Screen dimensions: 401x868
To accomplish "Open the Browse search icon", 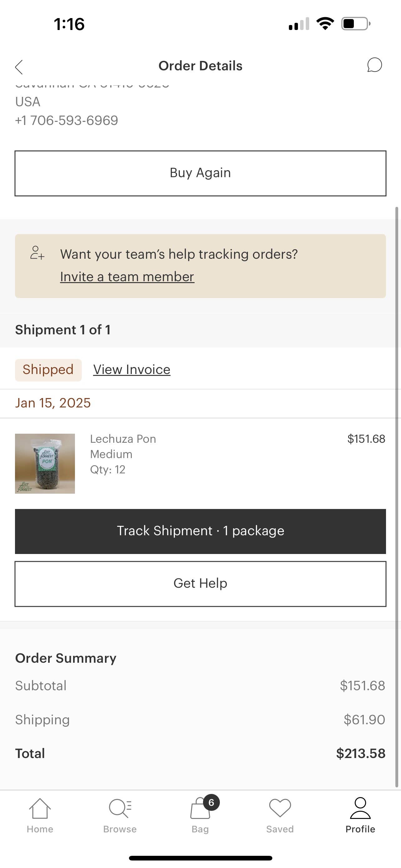I will [120, 808].
